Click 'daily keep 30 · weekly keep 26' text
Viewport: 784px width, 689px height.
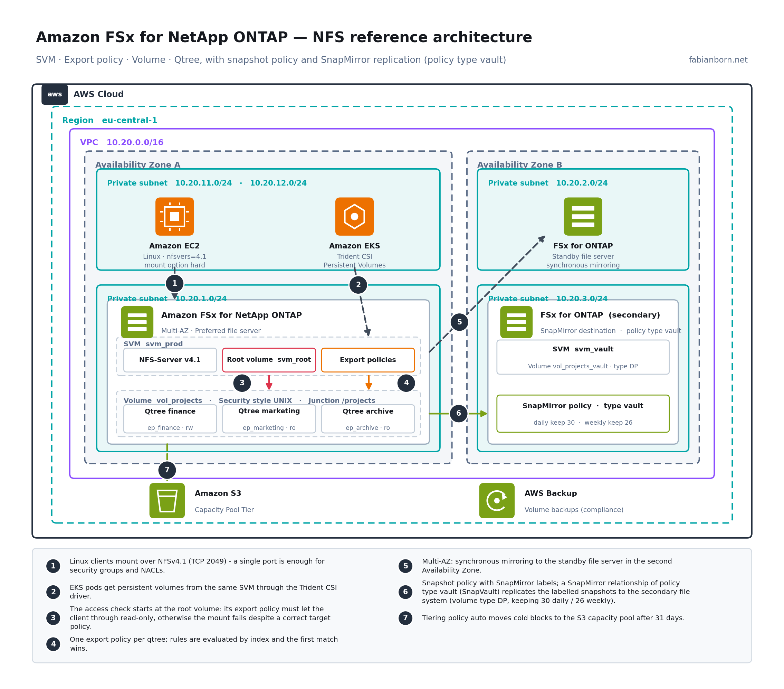coord(583,423)
